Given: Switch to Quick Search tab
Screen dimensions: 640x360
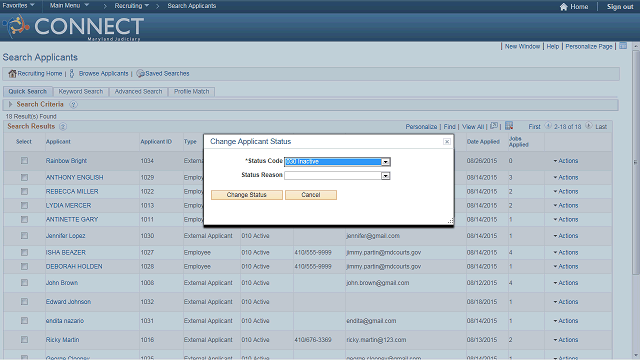Looking at the screenshot, I should [x=28, y=91].
